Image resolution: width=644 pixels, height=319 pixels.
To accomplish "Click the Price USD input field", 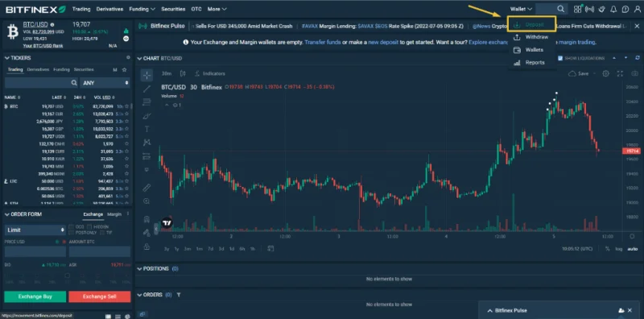I will [35, 251].
